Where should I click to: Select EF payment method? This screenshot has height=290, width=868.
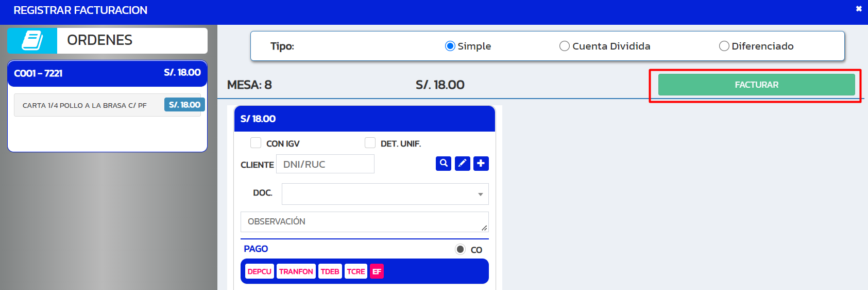tap(377, 271)
